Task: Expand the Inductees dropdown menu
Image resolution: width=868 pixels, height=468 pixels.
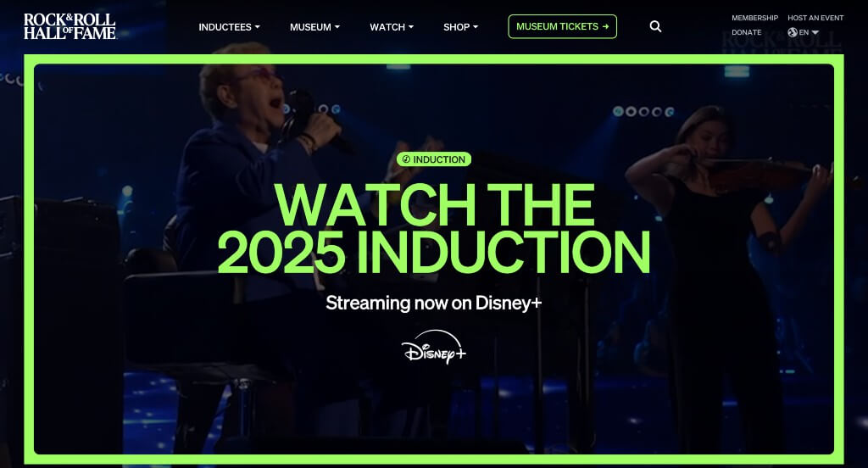Action: (229, 27)
